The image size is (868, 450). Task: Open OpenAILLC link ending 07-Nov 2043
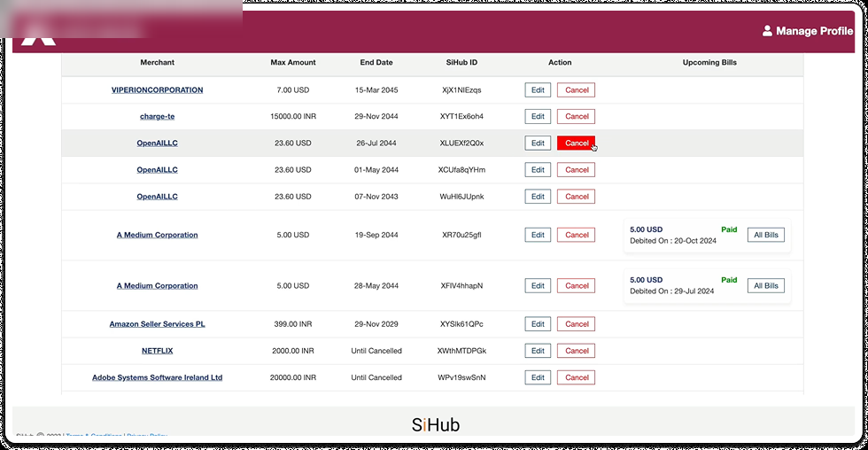158,197
